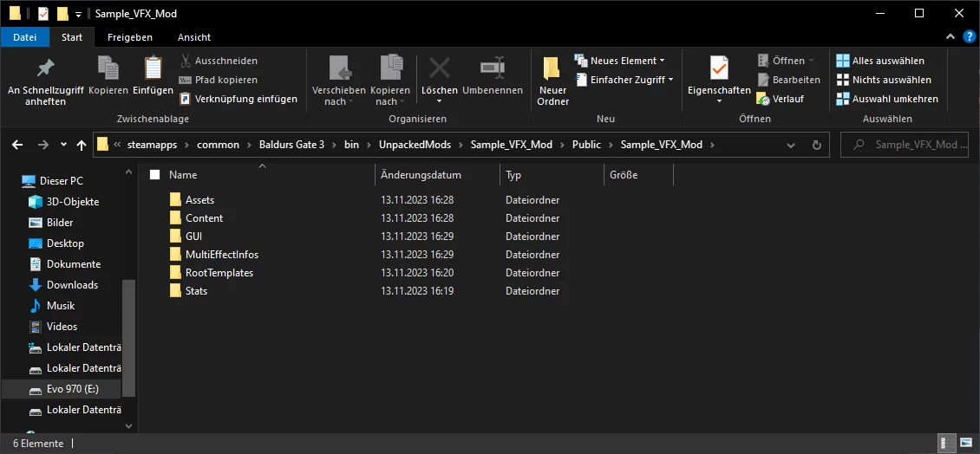Open address bar history dropdown chevron
The image size is (980, 454).
791,145
